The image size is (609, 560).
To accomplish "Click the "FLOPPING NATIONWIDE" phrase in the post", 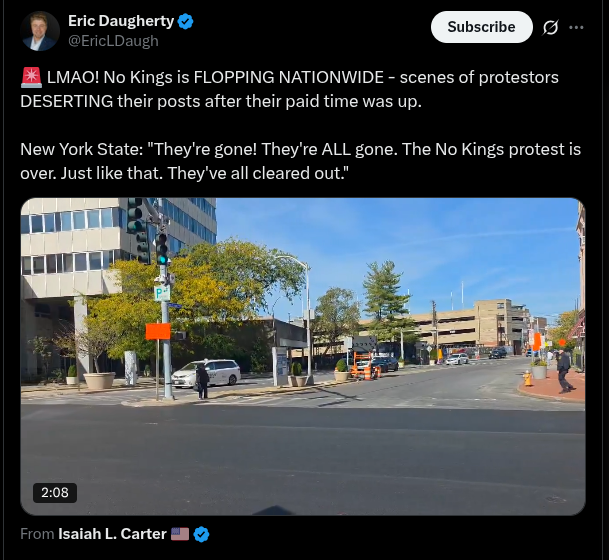I will coord(289,77).
